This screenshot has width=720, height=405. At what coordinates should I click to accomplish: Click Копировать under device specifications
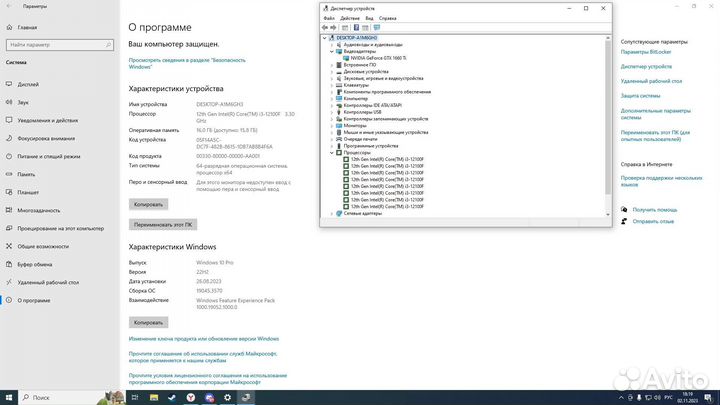point(147,204)
